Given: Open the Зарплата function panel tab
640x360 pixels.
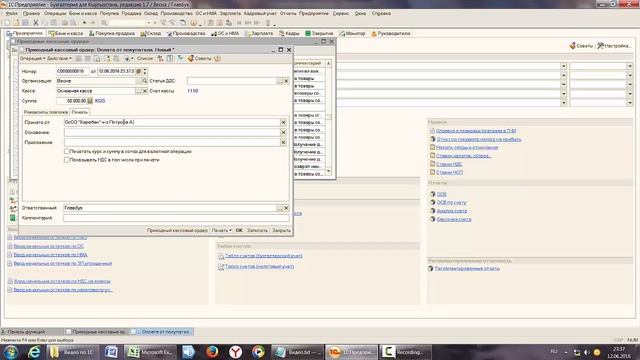Looking at the screenshot, I should (x=259, y=33).
